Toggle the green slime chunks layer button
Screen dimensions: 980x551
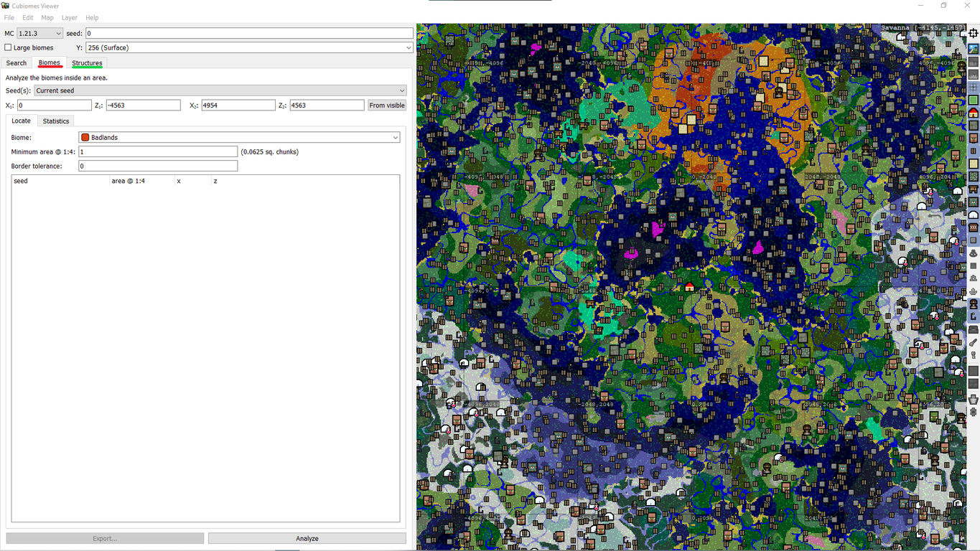pyautogui.click(x=974, y=100)
